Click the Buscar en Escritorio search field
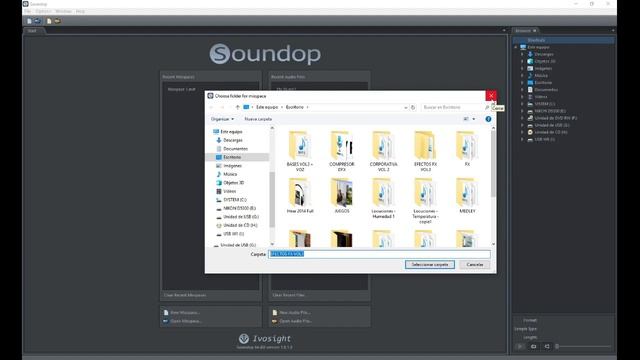 point(452,107)
